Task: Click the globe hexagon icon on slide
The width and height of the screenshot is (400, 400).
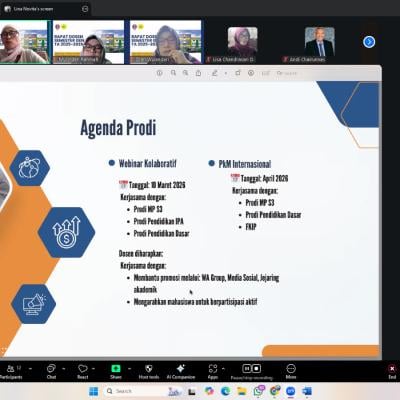Action: [29, 168]
